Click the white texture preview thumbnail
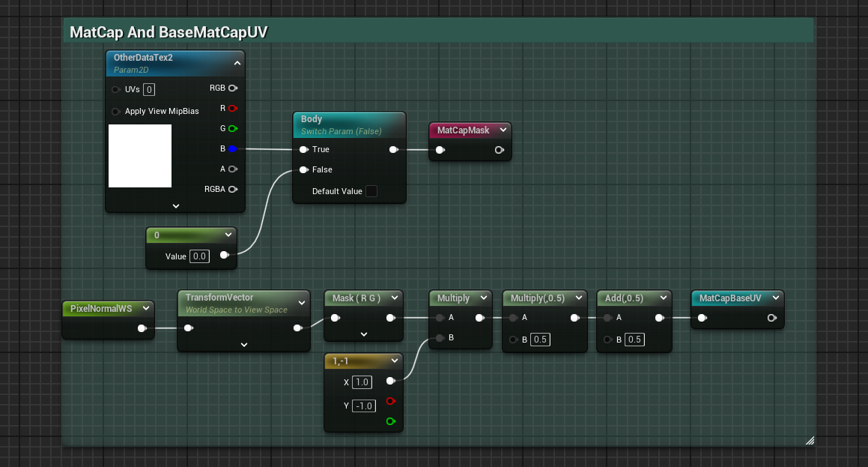The width and height of the screenshot is (868, 467). 140,156
